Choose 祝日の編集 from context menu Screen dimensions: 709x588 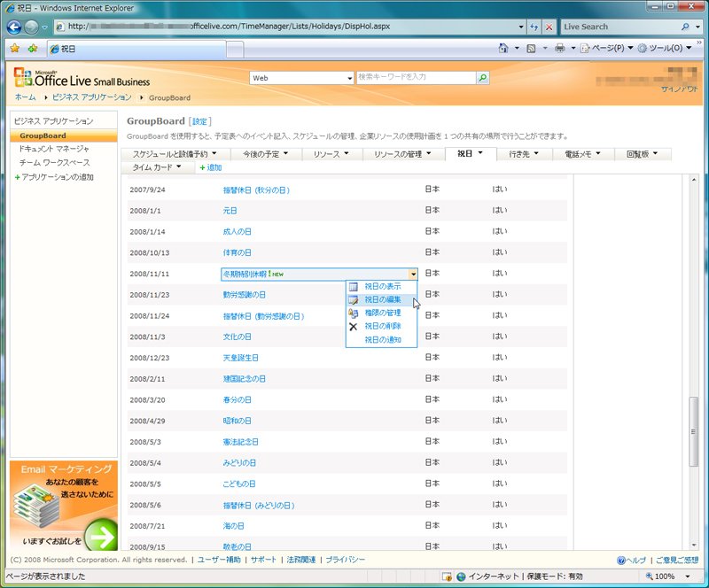383,299
